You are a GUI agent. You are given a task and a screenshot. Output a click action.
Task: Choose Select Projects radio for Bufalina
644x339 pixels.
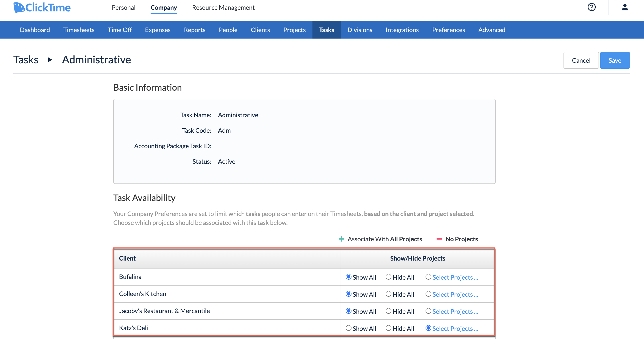click(428, 277)
